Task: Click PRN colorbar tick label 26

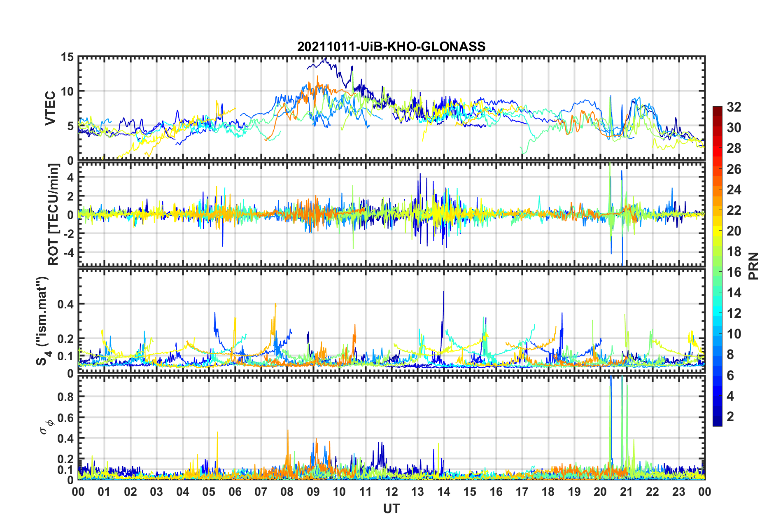Action: point(734,169)
